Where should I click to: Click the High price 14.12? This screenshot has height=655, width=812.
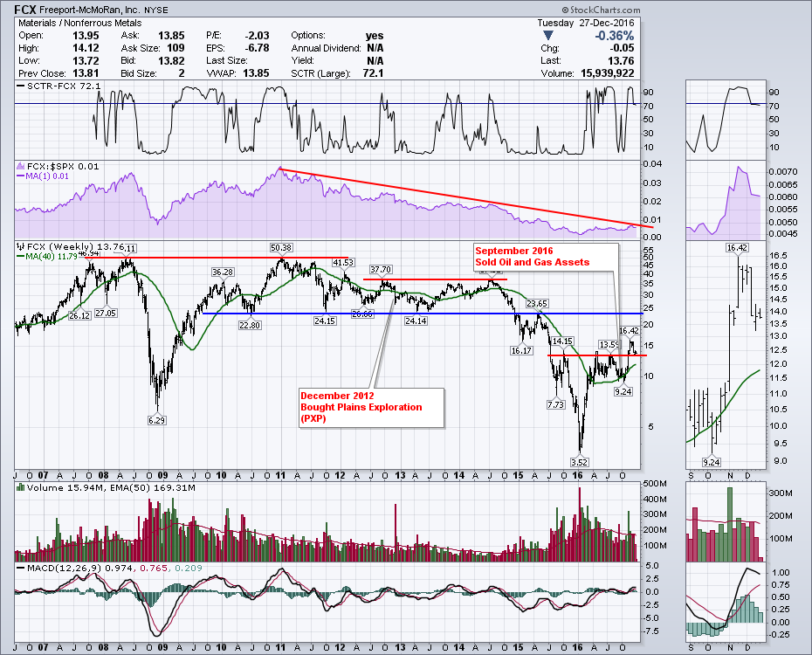click(x=86, y=48)
